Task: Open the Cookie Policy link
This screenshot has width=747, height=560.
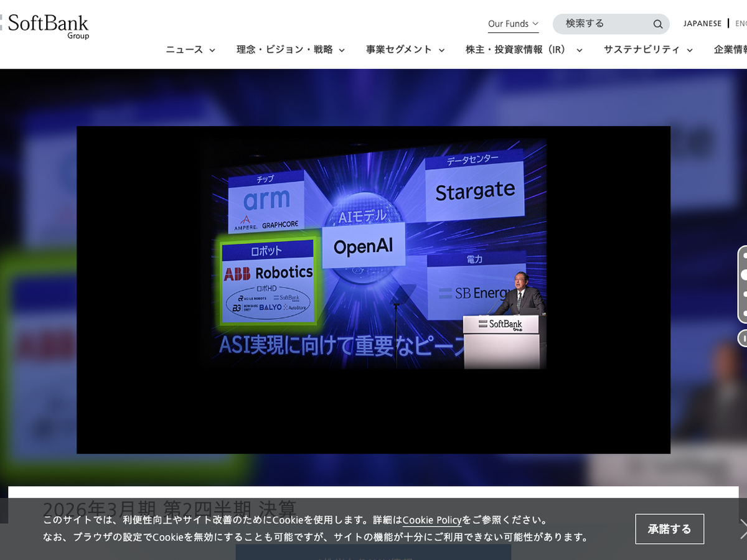Action: pos(432,520)
